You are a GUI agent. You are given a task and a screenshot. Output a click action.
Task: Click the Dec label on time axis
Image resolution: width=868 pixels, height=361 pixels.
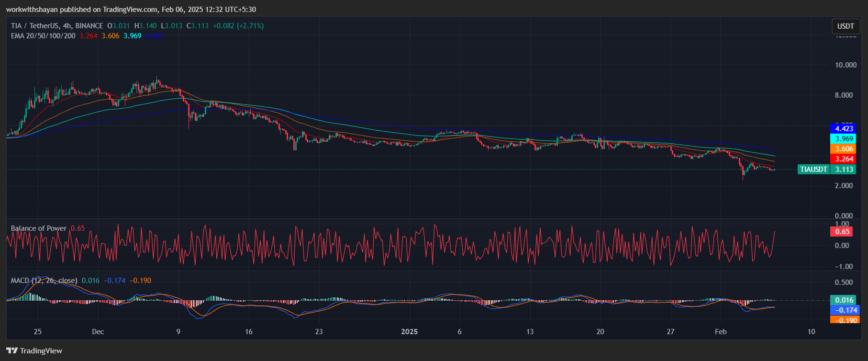[x=98, y=332]
